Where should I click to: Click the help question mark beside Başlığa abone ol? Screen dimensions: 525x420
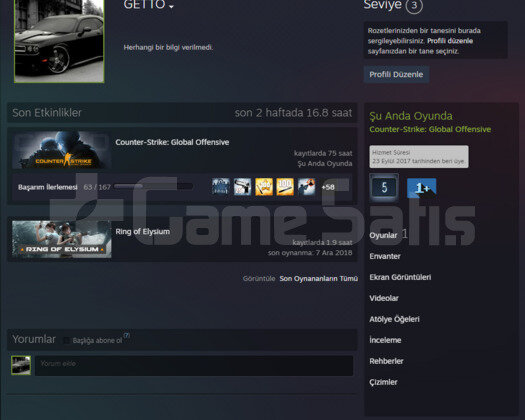click(x=126, y=335)
